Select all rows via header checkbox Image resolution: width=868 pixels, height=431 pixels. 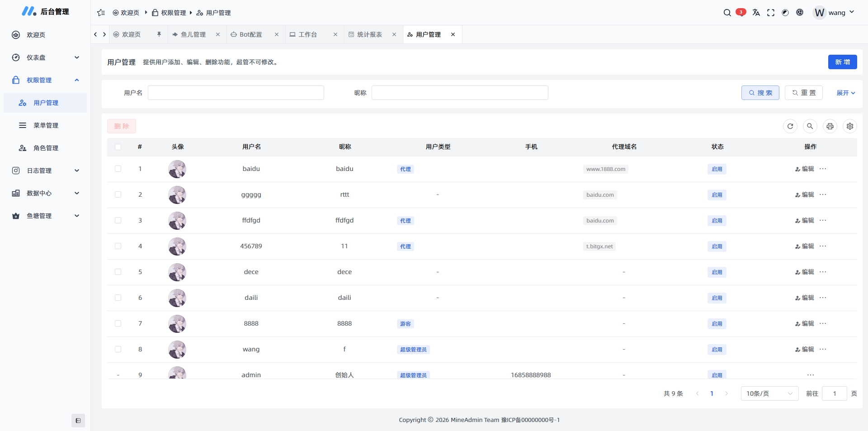tap(118, 147)
